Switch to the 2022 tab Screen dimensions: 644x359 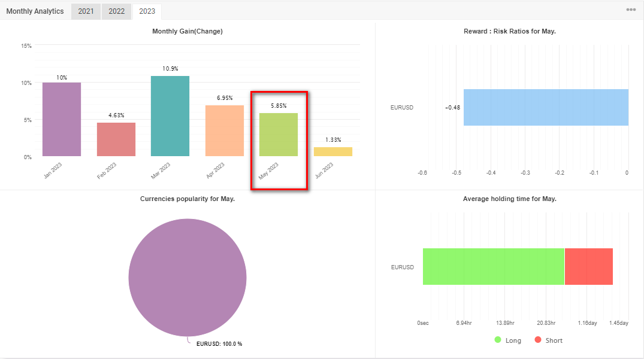pyautogui.click(x=116, y=11)
